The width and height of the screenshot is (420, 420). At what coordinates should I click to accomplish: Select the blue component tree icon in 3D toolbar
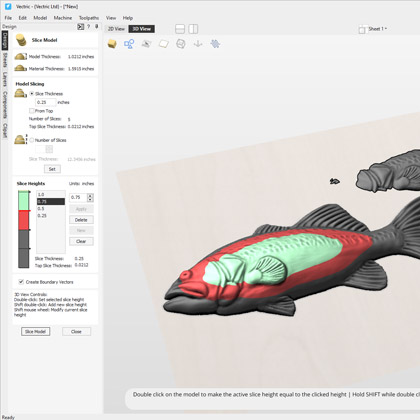(x=129, y=44)
